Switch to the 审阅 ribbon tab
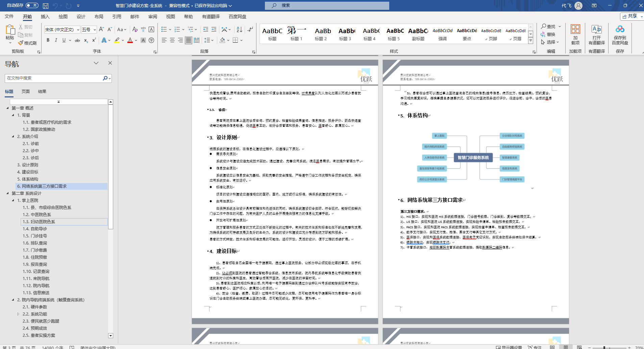644x349 pixels. click(152, 17)
